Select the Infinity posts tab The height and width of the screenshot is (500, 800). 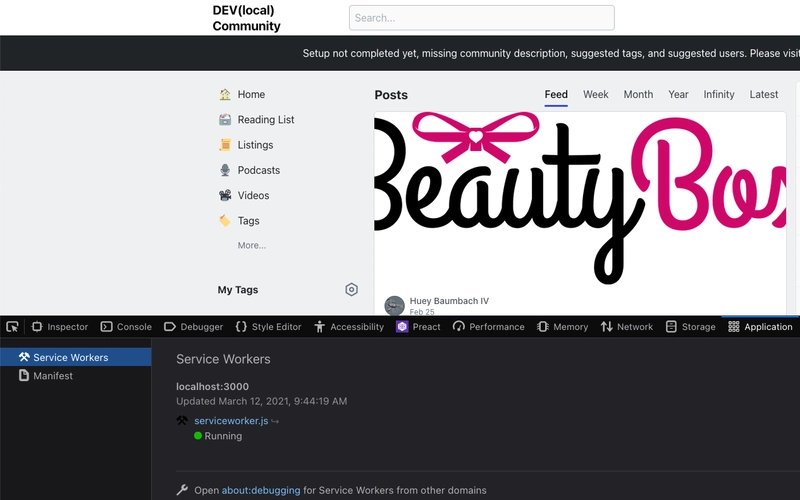719,94
